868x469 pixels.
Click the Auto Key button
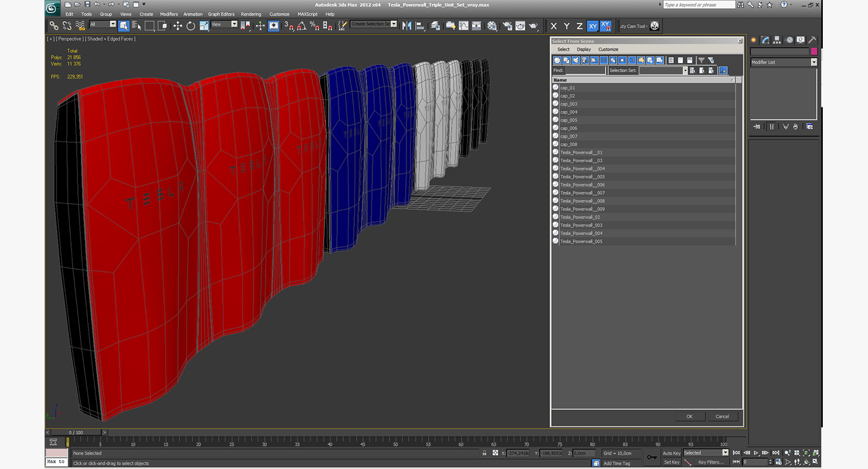(672, 453)
